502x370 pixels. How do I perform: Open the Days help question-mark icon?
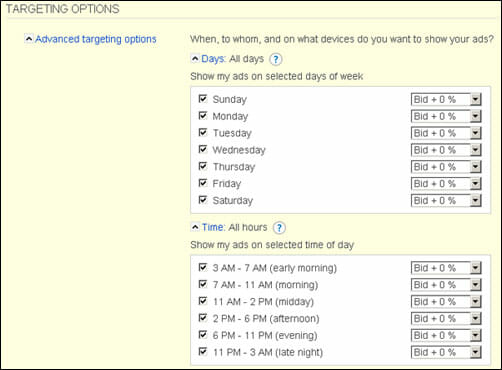tap(276, 60)
